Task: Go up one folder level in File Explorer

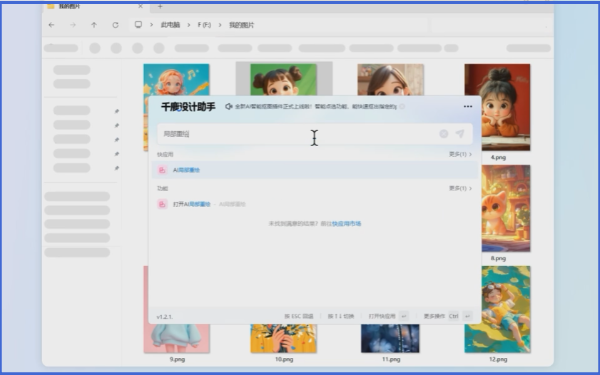Action: pos(94,25)
